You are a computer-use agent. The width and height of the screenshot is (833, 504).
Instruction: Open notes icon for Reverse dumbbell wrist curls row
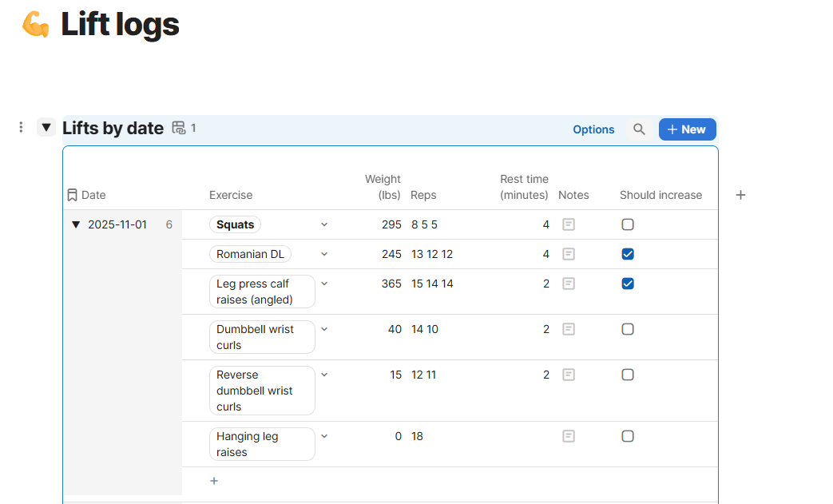[x=569, y=375]
